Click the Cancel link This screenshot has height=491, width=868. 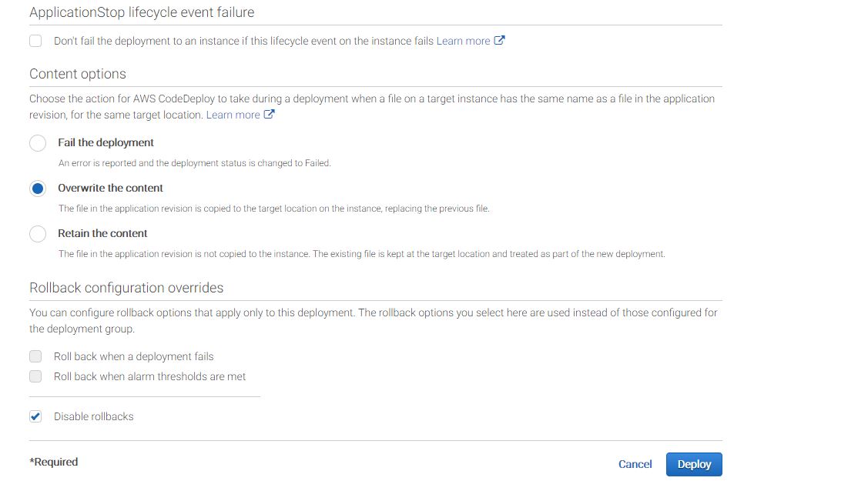(x=635, y=464)
